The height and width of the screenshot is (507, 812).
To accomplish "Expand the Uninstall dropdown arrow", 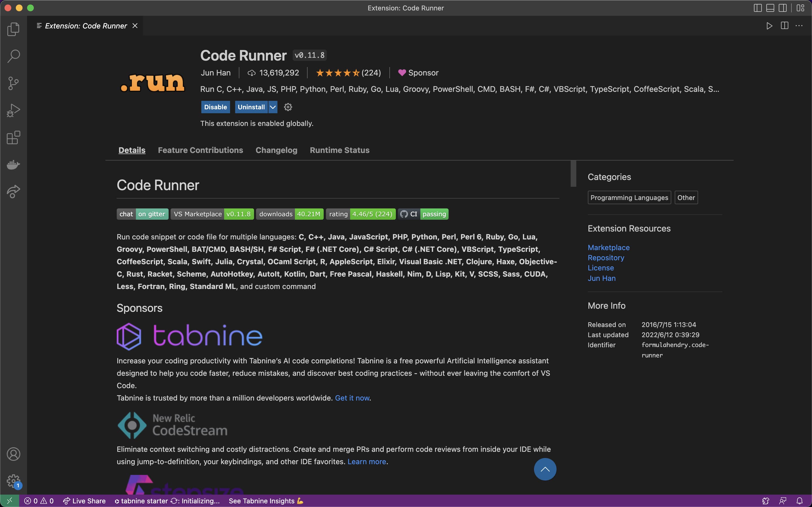I will pos(273,107).
